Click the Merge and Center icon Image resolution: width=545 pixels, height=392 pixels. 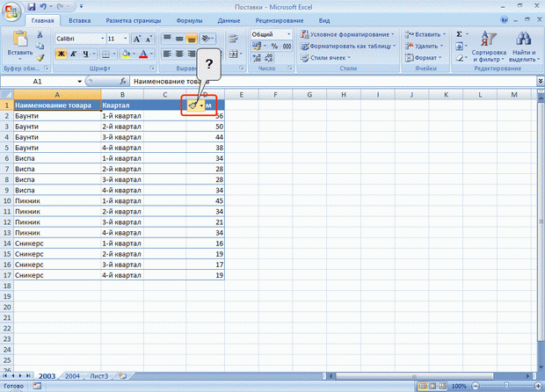coord(233,54)
